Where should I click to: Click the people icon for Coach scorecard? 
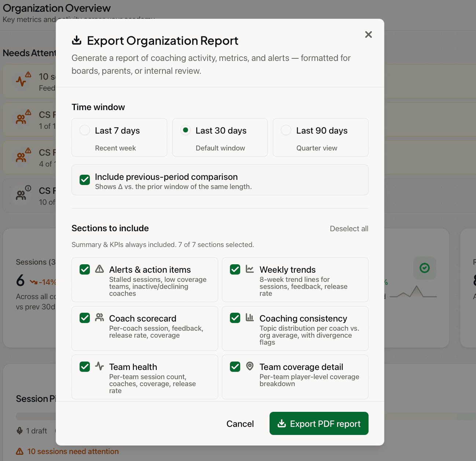(99, 317)
